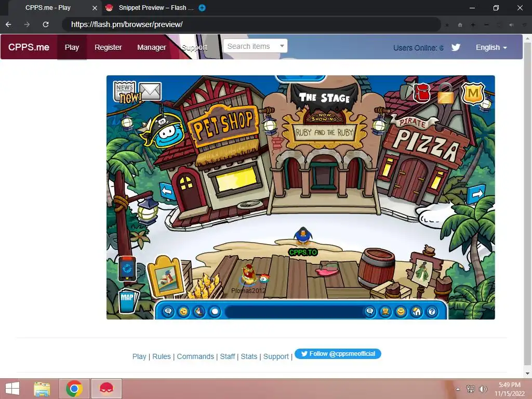Open the footer Support link

tap(276, 356)
